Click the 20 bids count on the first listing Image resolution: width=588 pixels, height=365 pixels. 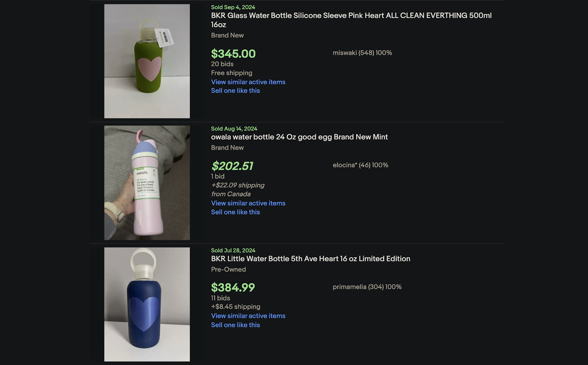[222, 64]
